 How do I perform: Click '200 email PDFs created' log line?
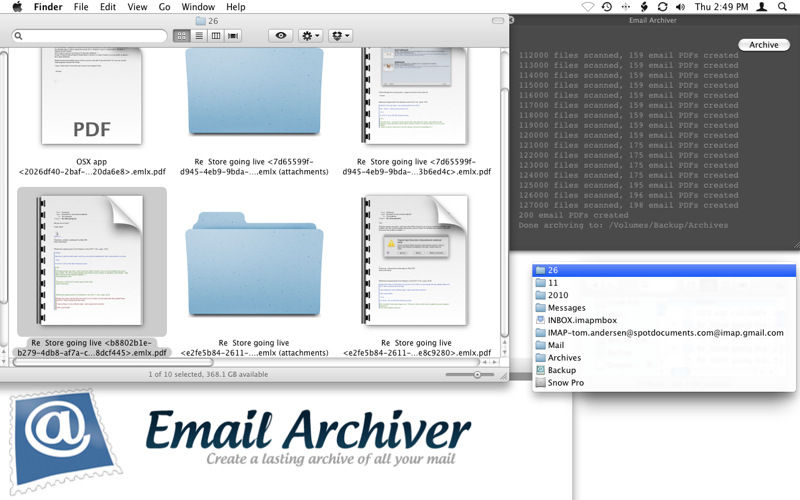point(573,215)
